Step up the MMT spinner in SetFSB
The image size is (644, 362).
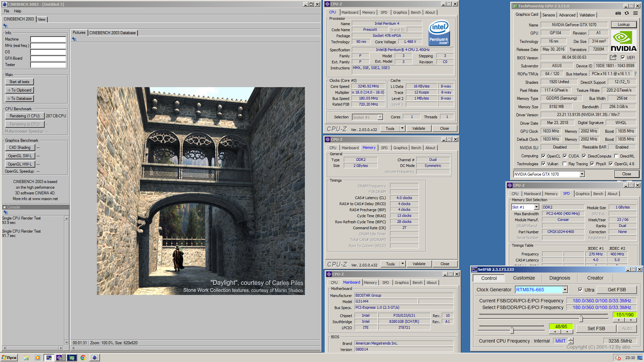pyautogui.click(x=571, y=339)
